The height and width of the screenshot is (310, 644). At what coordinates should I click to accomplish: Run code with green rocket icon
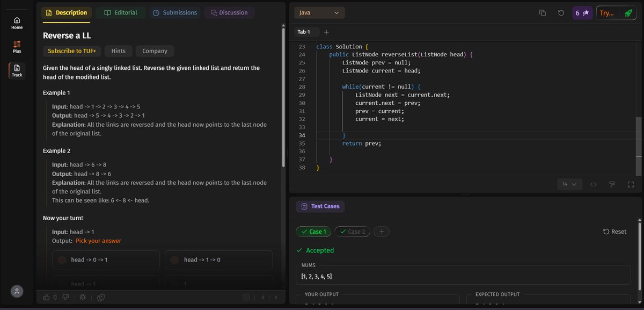point(627,13)
